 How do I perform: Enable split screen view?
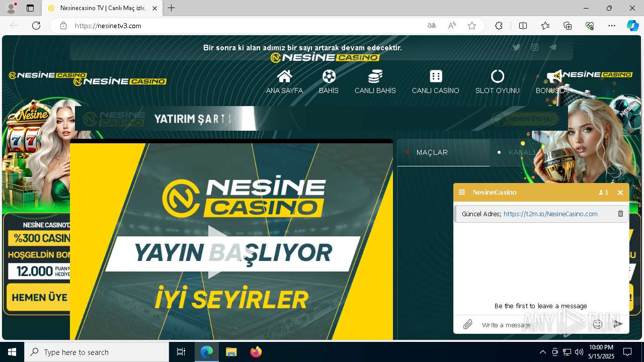pyautogui.click(x=523, y=26)
